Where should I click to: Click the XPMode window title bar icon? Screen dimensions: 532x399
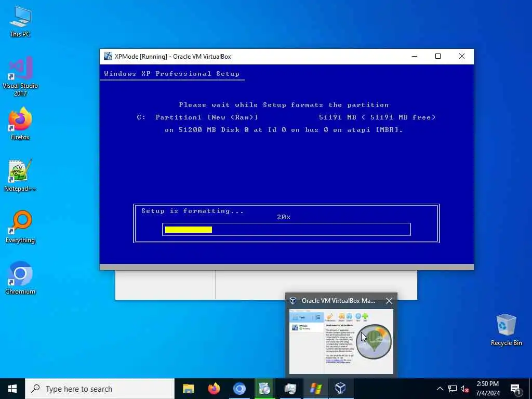pyautogui.click(x=108, y=56)
